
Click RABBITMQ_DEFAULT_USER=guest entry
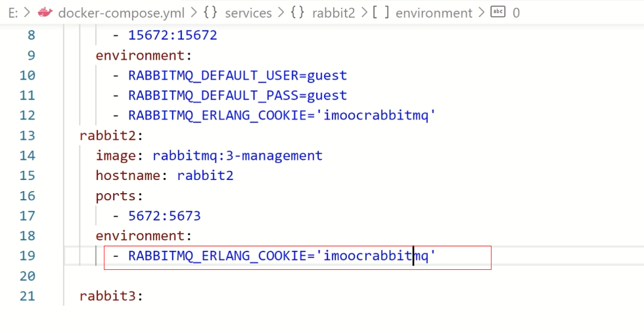coord(237,76)
